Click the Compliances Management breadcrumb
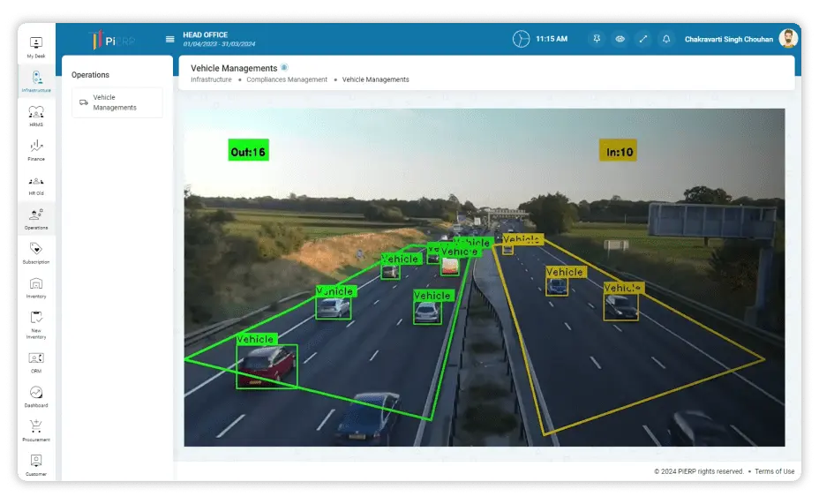This screenshot has height=504, width=819. [x=287, y=79]
